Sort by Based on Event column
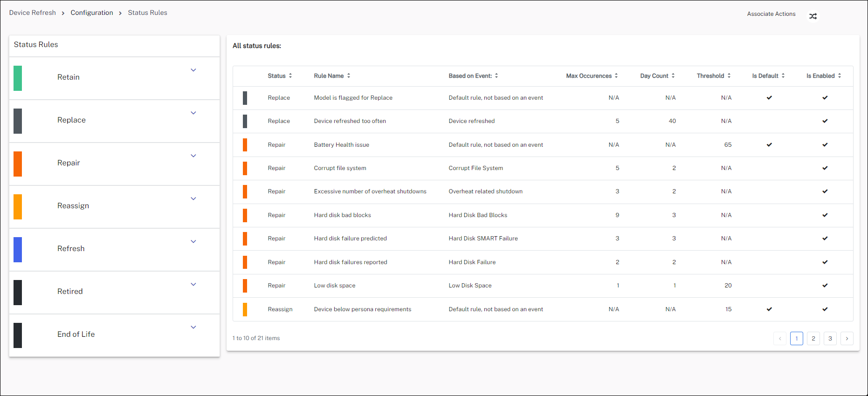Image resolution: width=868 pixels, height=396 pixels. tap(473, 76)
